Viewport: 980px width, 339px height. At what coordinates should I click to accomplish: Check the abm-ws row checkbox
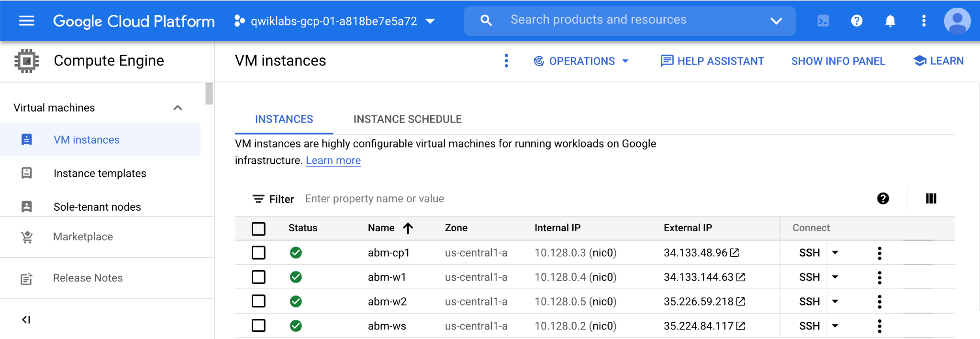coord(258,326)
